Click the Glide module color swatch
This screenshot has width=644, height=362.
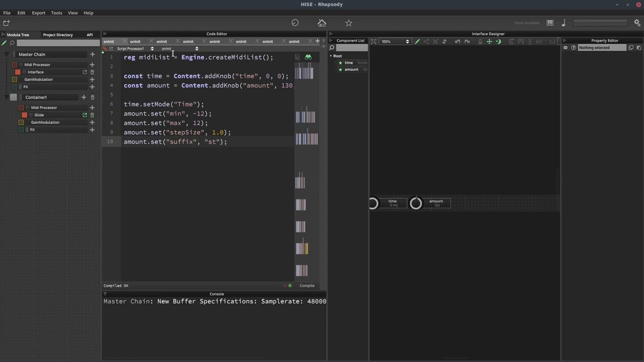(x=24, y=115)
